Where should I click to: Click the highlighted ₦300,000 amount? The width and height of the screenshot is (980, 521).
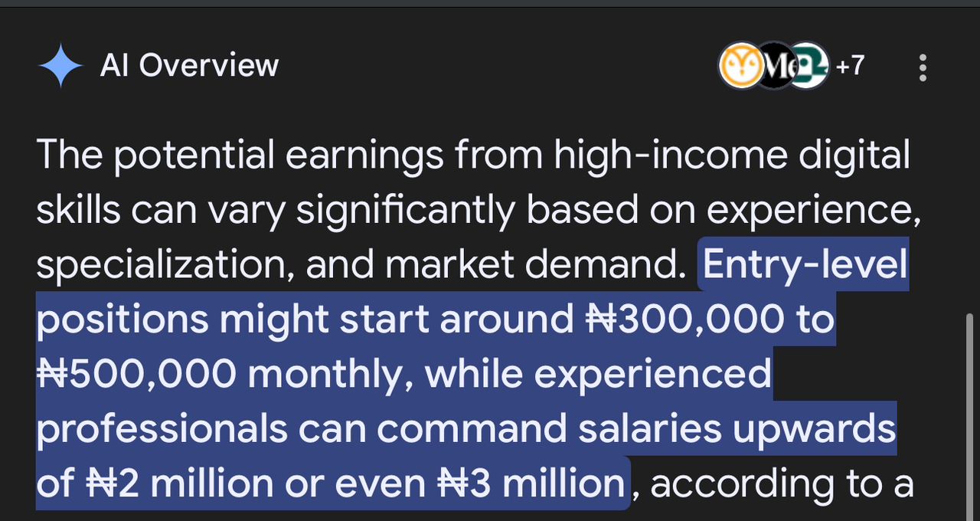tap(684, 319)
